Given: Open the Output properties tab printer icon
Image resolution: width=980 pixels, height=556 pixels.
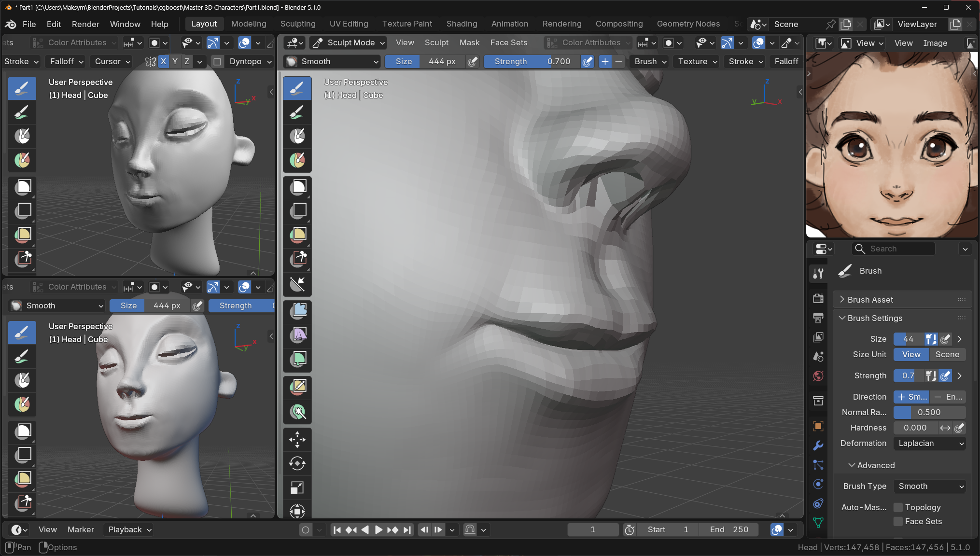Looking at the screenshot, I should point(818,318).
